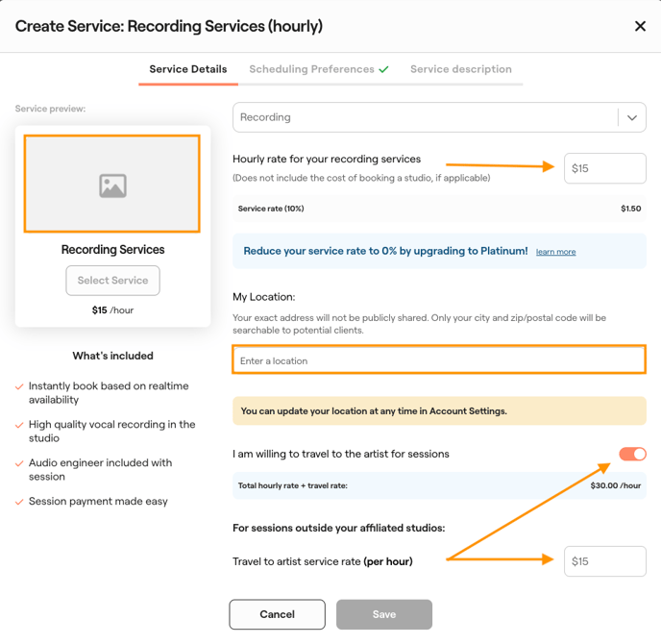Screen dimensions: 661x644
Task: Click checkmark next to Instantly book item
Action: [20, 386]
